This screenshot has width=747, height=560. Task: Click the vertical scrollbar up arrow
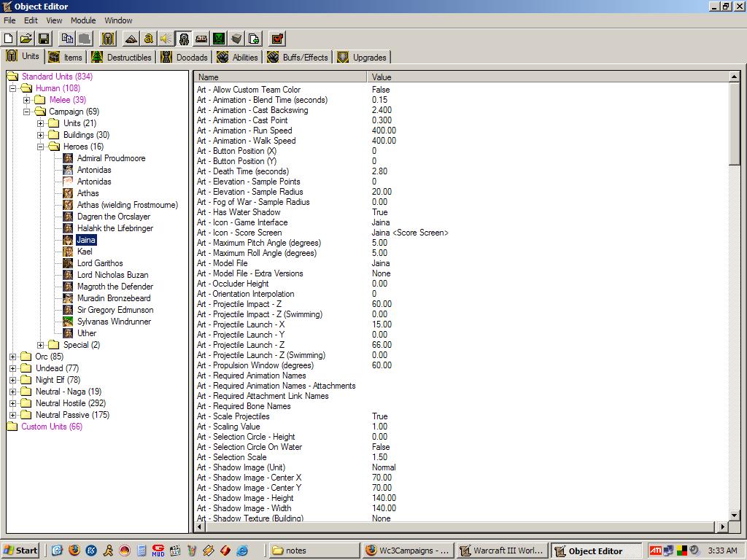point(734,76)
